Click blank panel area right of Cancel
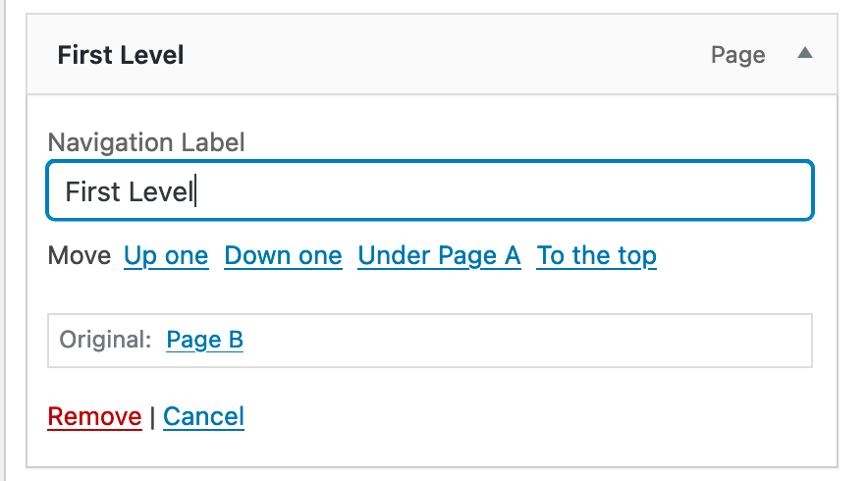The image size is (868, 481). [x=530, y=416]
